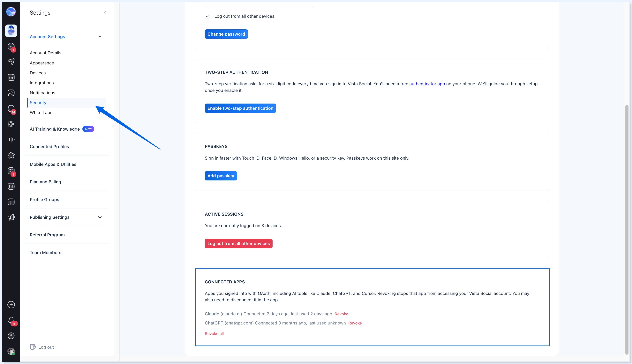632x364 pixels.
Task: Open the star reviews icon
Action: [x=11, y=155]
